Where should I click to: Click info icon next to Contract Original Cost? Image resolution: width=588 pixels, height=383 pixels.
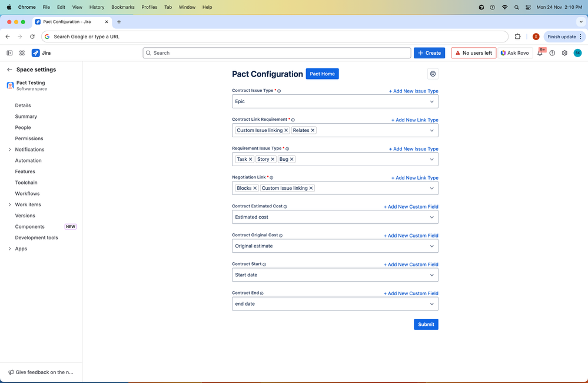tap(281, 236)
